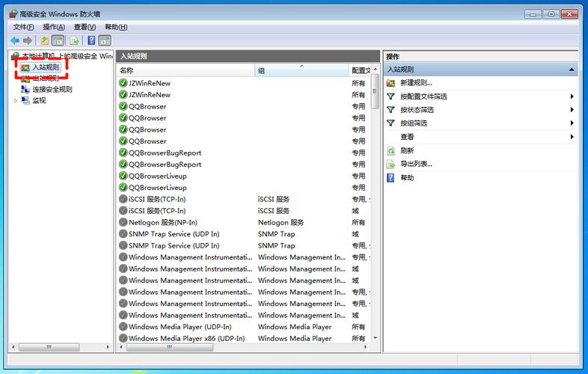Click the 刷新 refresh icon
Screen dimensions: 588x374
click(391, 150)
